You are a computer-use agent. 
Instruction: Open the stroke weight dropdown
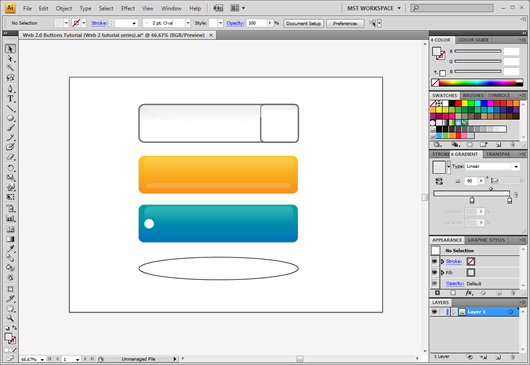[134, 23]
